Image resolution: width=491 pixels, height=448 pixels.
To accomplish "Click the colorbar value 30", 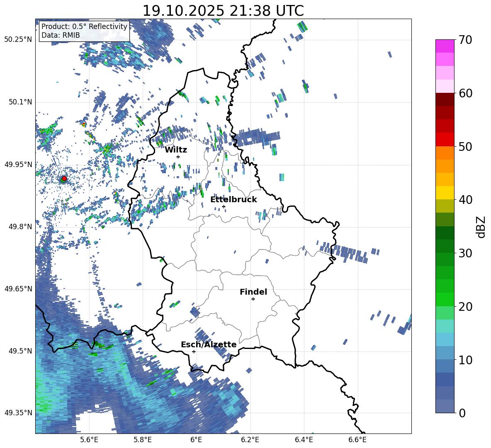I will [466, 253].
